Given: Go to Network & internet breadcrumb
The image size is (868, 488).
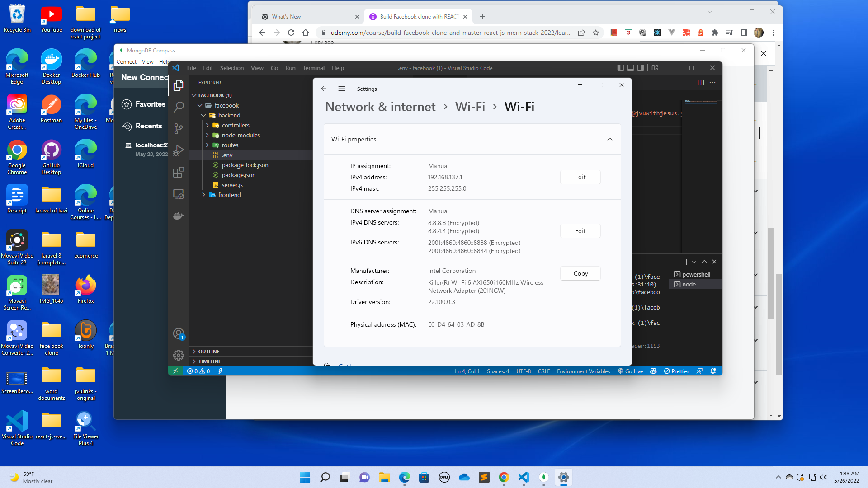Looking at the screenshot, I should [x=380, y=107].
